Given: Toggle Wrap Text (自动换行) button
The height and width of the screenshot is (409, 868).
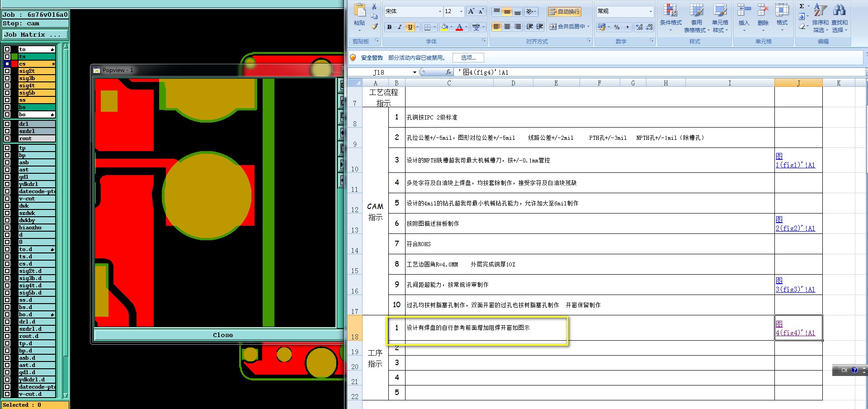Looking at the screenshot, I should (564, 11).
